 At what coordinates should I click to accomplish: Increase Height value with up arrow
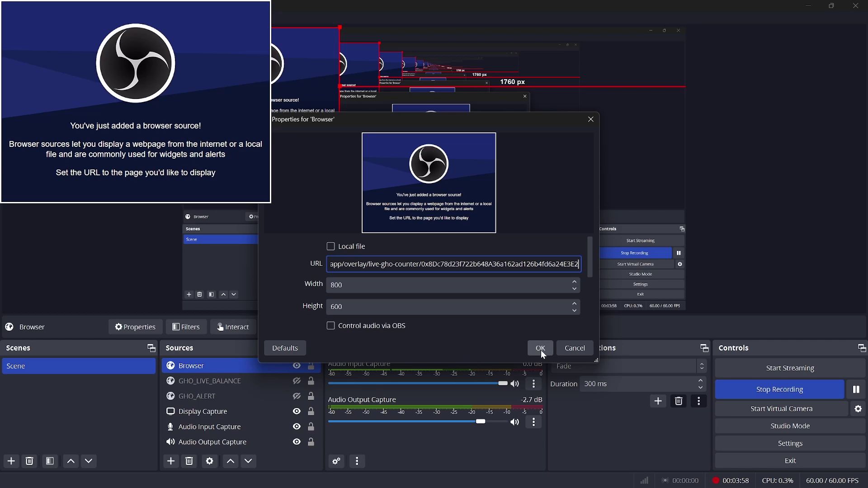tap(574, 303)
